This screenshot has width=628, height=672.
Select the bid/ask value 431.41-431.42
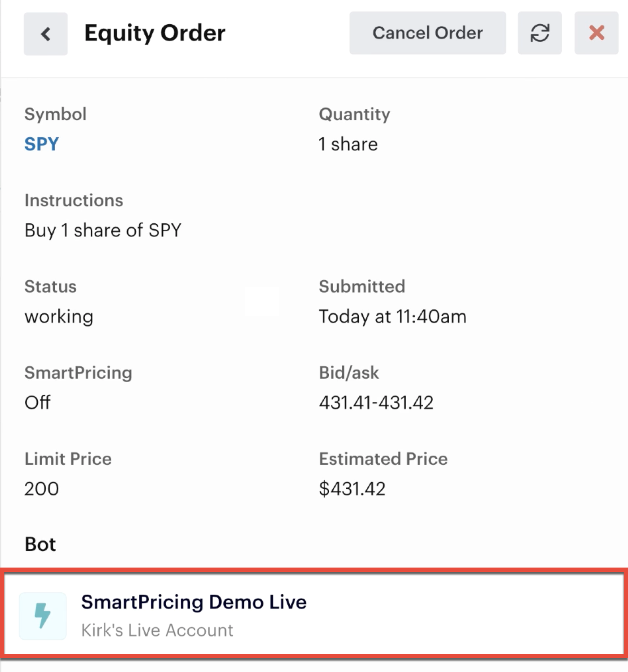[376, 403]
